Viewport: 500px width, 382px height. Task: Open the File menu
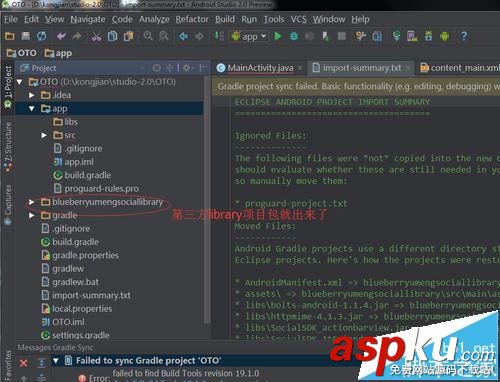click(11, 19)
